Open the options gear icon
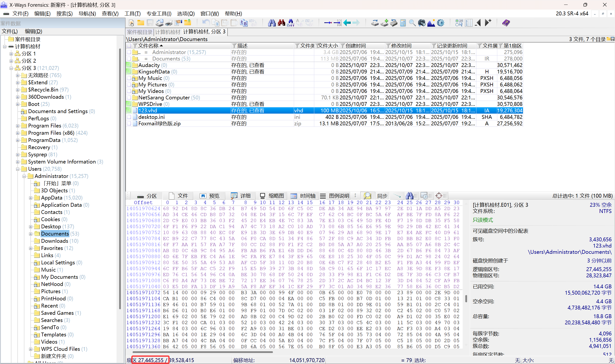 click(x=441, y=23)
